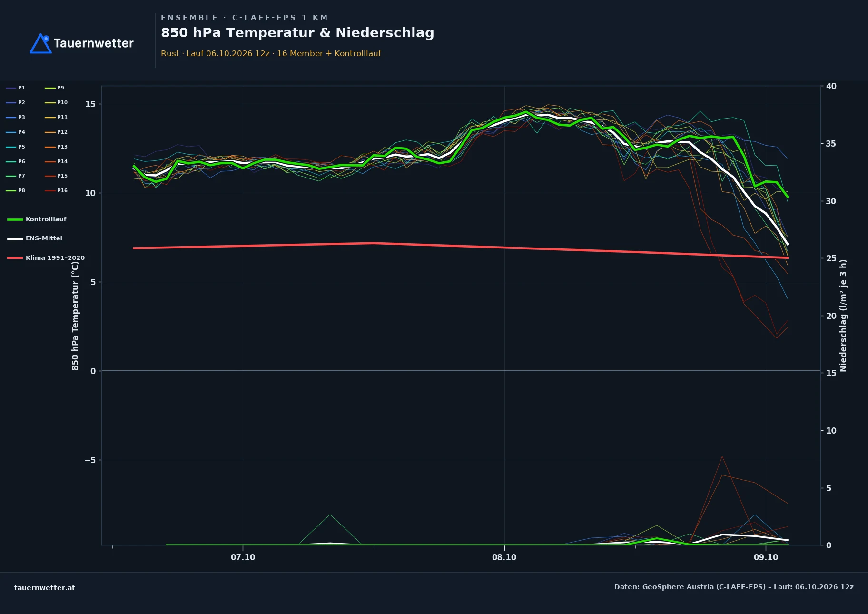Click the 15 tick on temperature axis
This screenshot has width=868, height=614.
[x=90, y=104]
